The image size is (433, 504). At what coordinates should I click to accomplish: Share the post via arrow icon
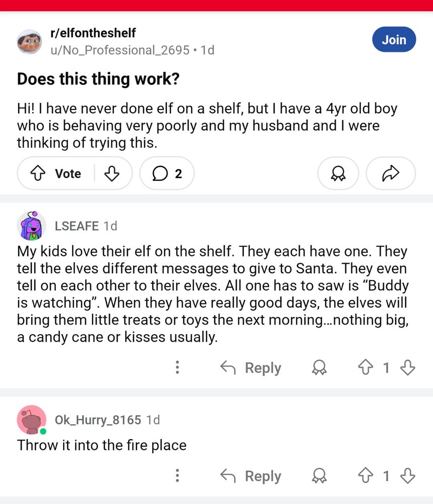click(390, 174)
